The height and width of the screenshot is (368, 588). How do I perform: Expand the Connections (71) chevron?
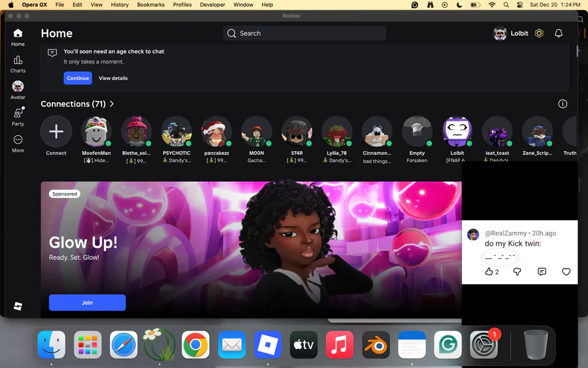tap(112, 104)
